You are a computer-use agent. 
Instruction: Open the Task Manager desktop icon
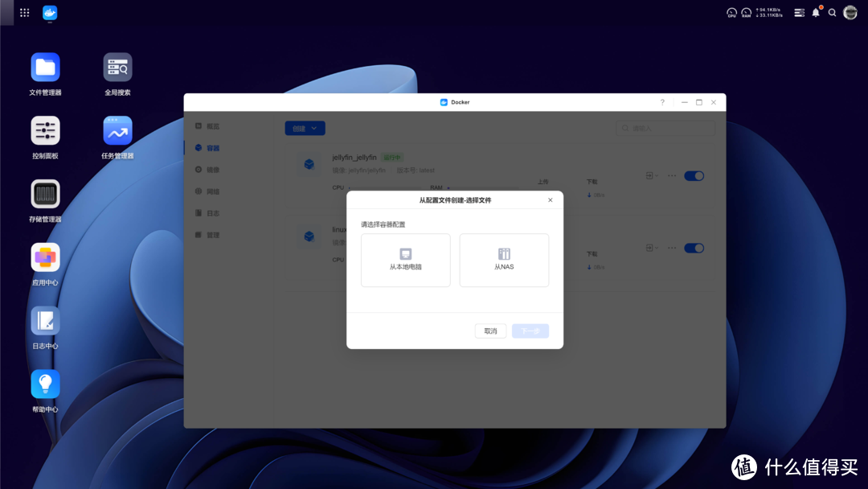[117, 131]
